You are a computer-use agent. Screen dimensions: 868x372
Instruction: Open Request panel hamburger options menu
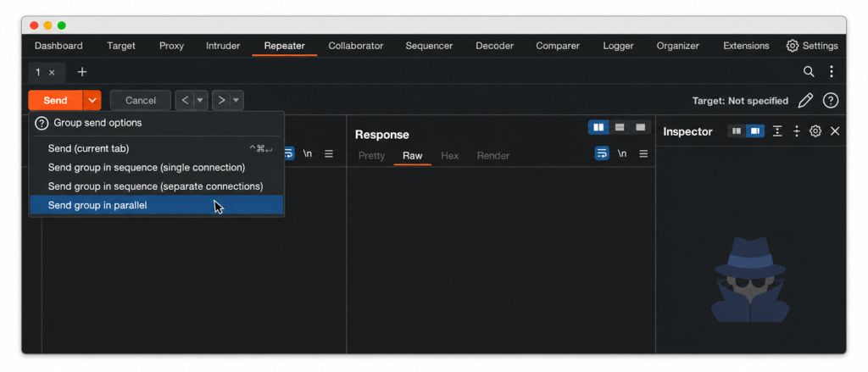(x=329, y=154)
